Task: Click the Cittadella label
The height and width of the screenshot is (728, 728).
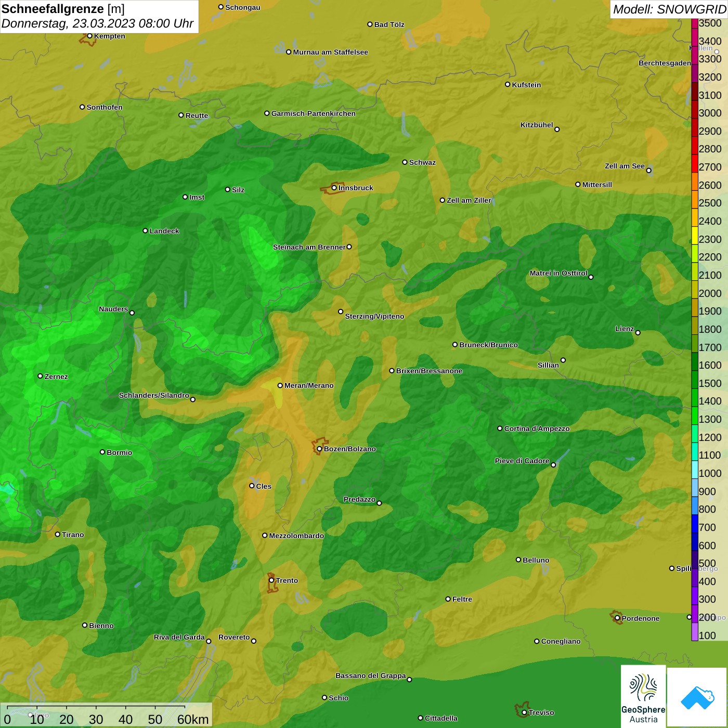Action: 441,718
